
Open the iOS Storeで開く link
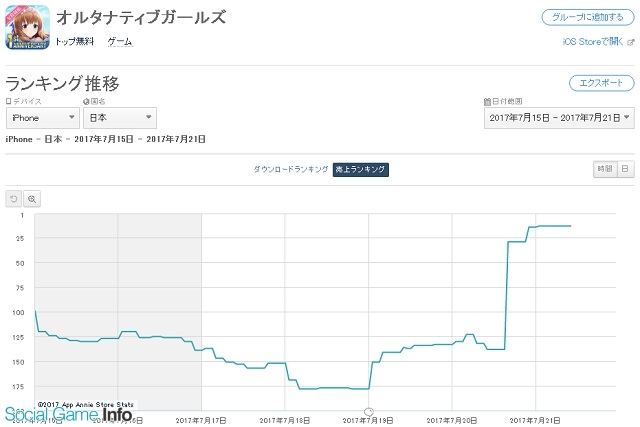593,42
